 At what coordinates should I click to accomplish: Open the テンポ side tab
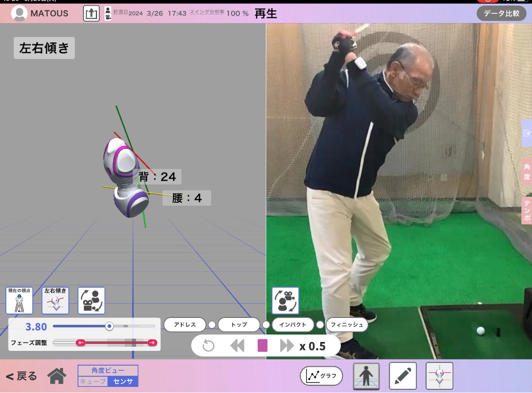527,210
